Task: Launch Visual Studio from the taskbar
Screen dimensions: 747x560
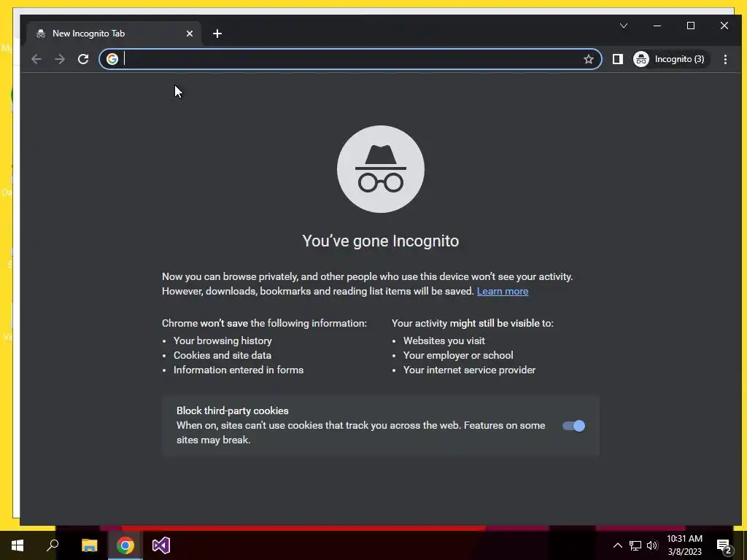Action: tap(161, 545)
